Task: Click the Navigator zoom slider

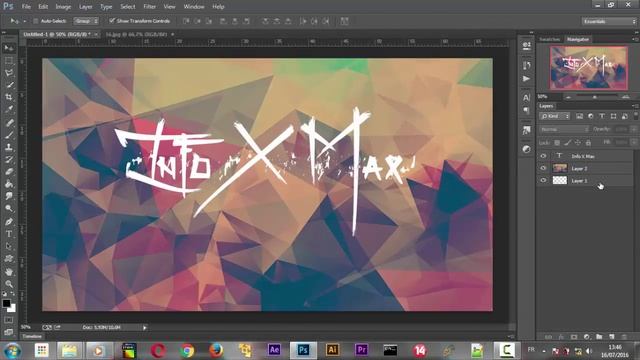Action: 595,97
